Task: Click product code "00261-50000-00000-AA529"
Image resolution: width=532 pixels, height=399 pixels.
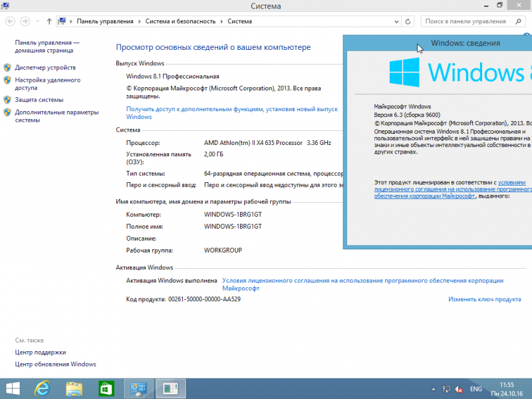Action: tap(204, 299)
